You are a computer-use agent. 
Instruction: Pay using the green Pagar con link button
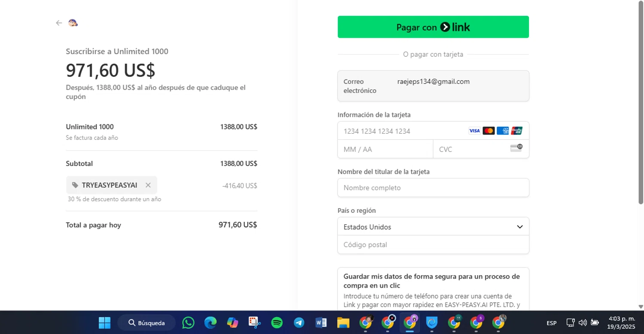[433, 27]
